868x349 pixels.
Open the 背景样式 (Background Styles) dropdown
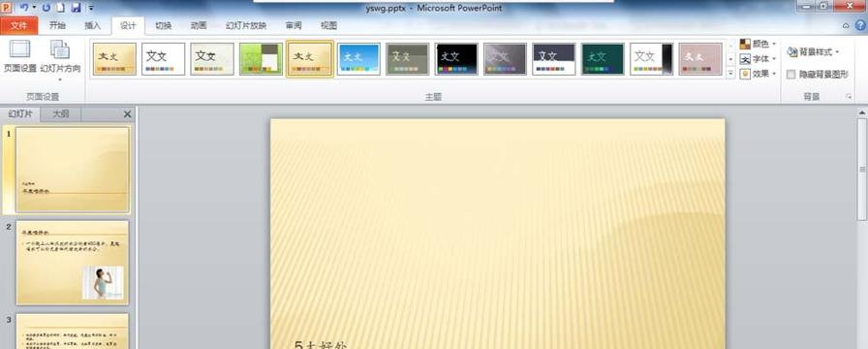coord(813,52)
